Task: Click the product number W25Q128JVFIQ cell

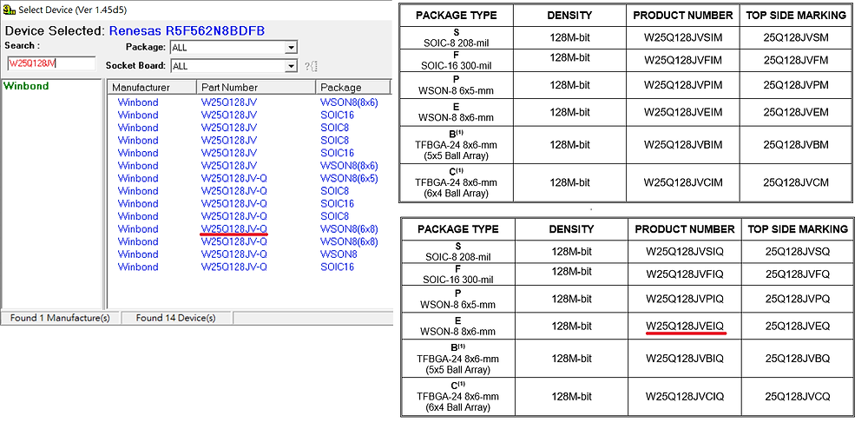Action: (685, 274)
